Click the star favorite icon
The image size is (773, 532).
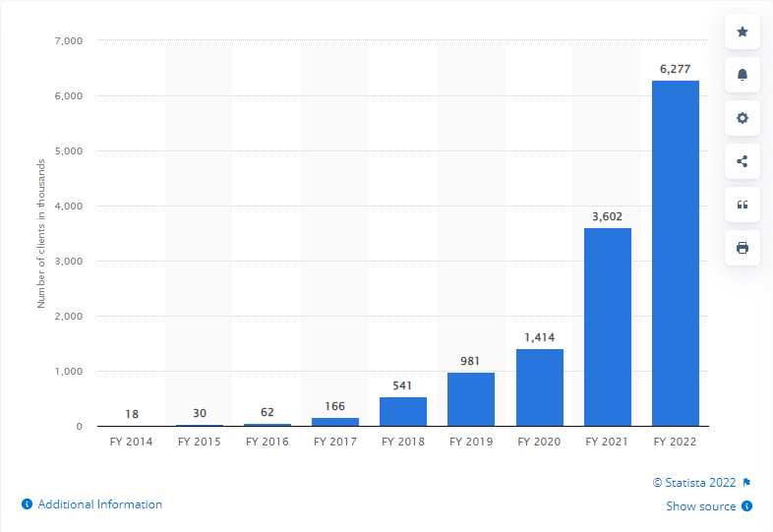(742, 32)
